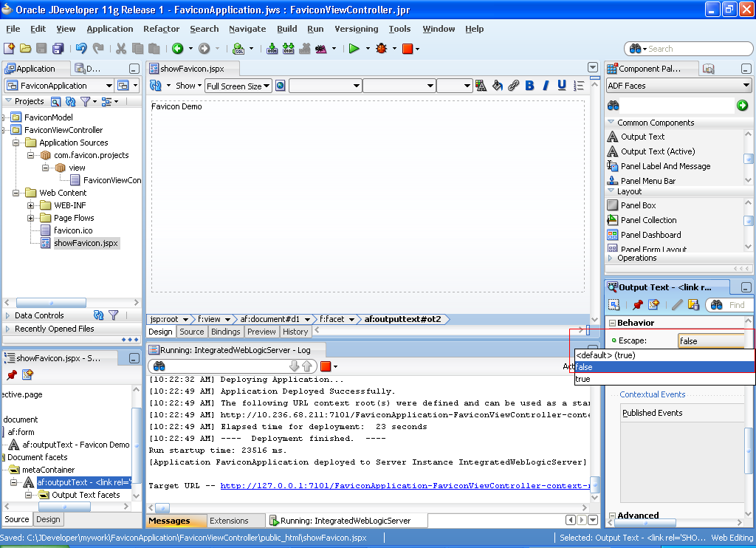Click the editor refresh icon beside Show
Image resolution: width=756 pixels, height=548 pixels.
click(x=156, y=86)
